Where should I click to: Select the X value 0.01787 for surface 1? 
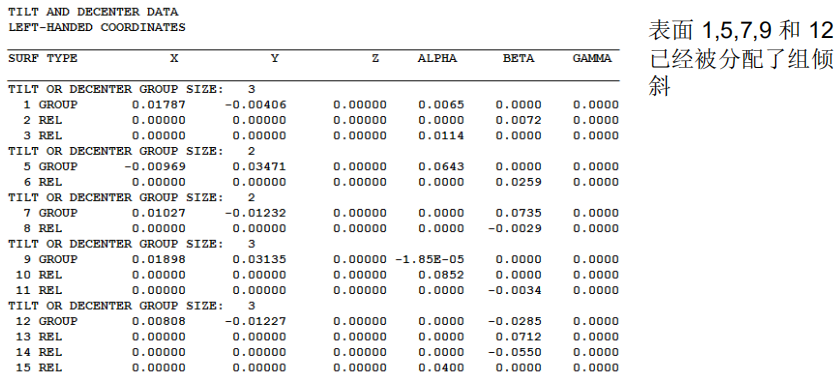tap(159, 104)
